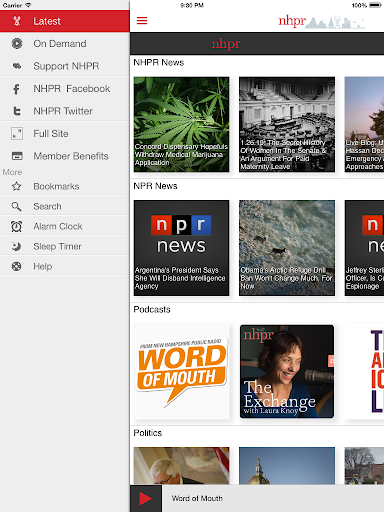Open The Exchange with Laura Knoy podcast
The height and width of the screenshot is (512, 384).
(287, 371)
